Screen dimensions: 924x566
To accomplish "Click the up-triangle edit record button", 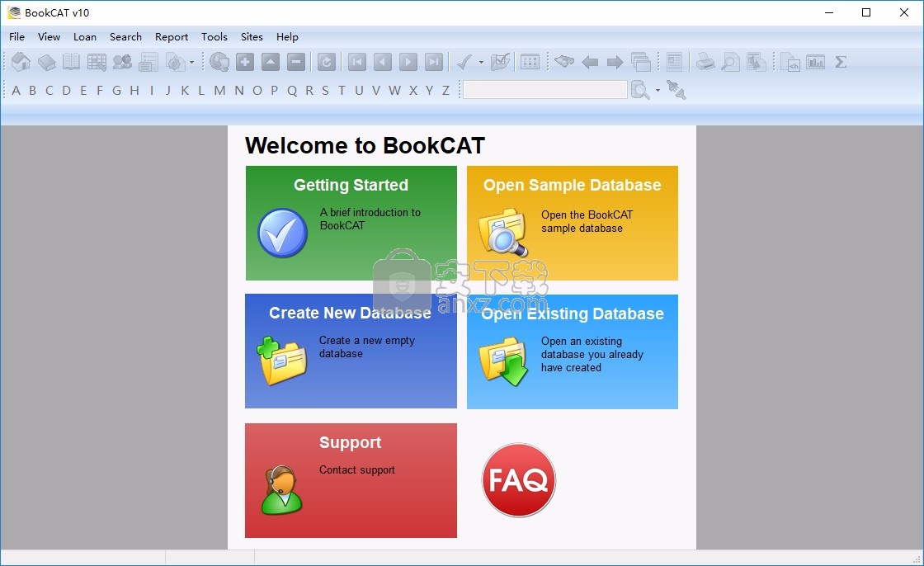I will (271, 62).
